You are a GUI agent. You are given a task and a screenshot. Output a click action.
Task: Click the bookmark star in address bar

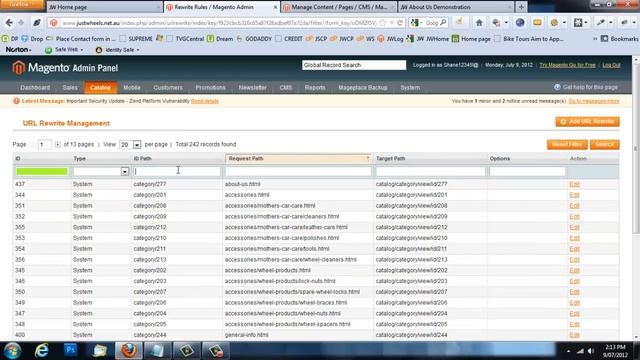382,23
